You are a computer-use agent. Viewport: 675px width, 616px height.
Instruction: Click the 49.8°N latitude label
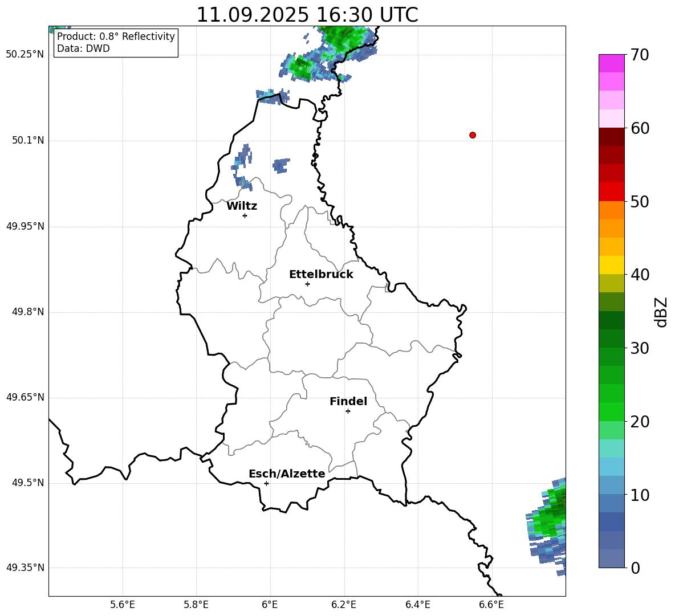(x=28, y=312)
